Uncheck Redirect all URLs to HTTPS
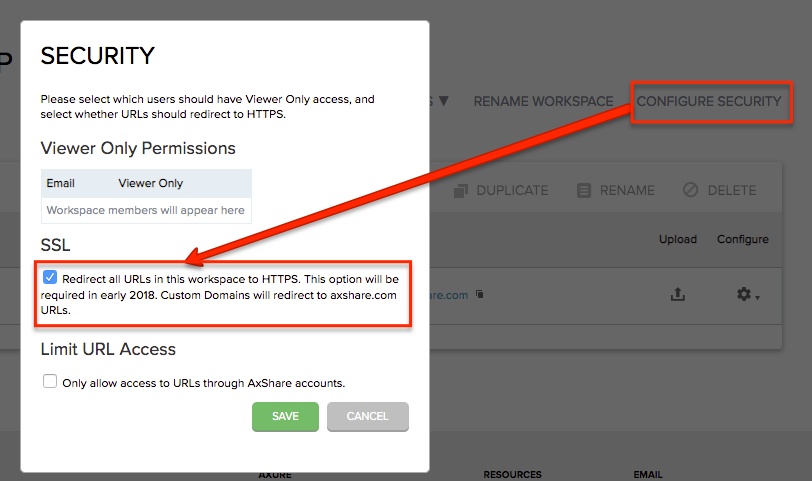 pos(51,278)
